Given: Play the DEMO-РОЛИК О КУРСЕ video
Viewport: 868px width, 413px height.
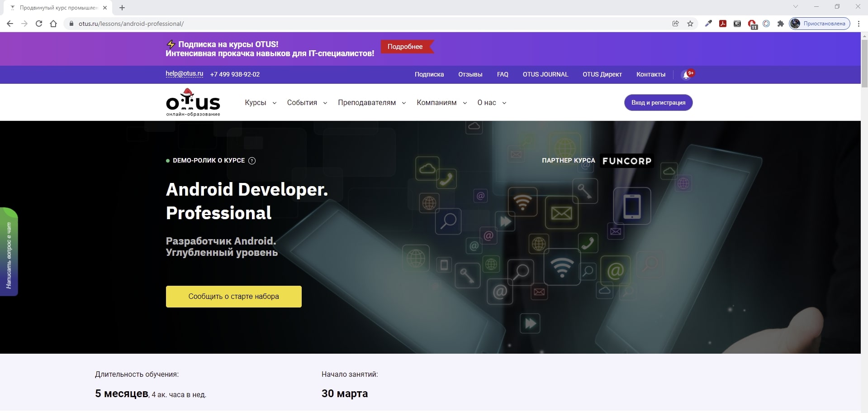Looking at the screenshot, I should point(209,160).
